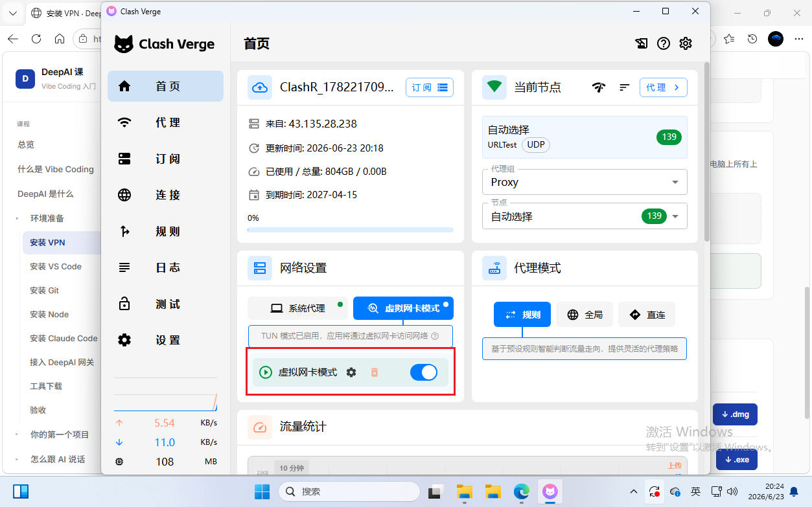
Task: Click the 流量统计 gauge icon
Action: 260,427
